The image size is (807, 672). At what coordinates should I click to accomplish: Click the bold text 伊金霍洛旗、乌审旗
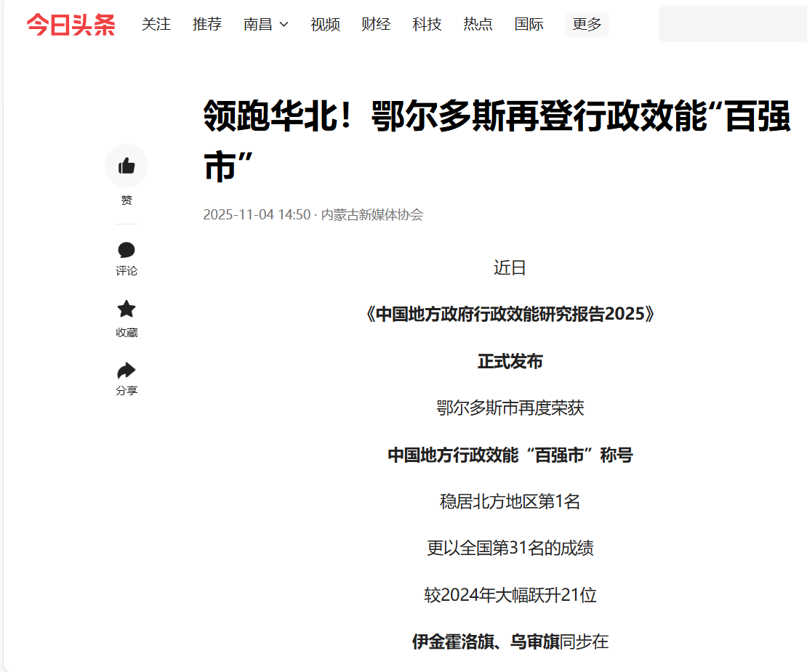click(486, 642)
